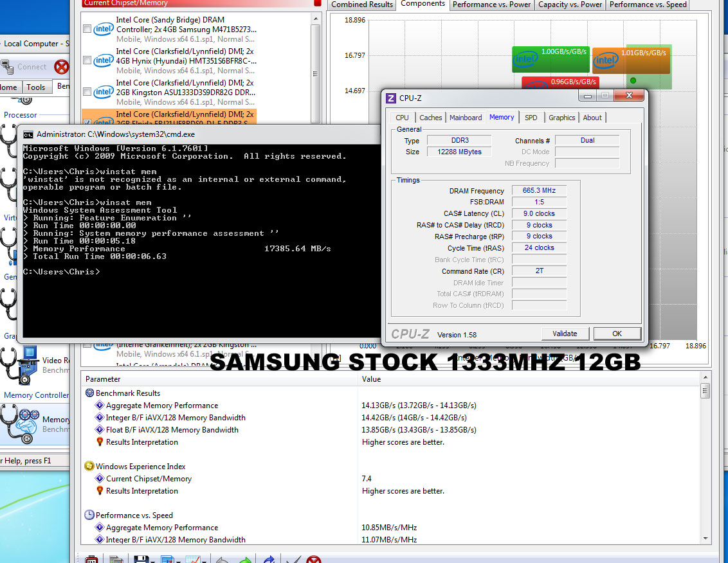Image resolution: width=728 pixels, height=563 pixels.
Task: Click the green forward arrow in bottom toolbar
Action: [245, 559]
